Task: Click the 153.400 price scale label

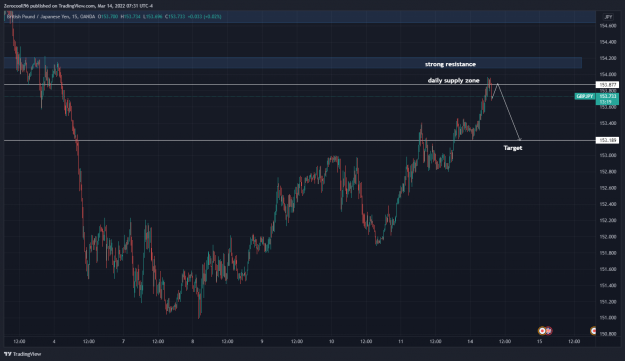Action: pyautogui.click(x=607, y=123)
